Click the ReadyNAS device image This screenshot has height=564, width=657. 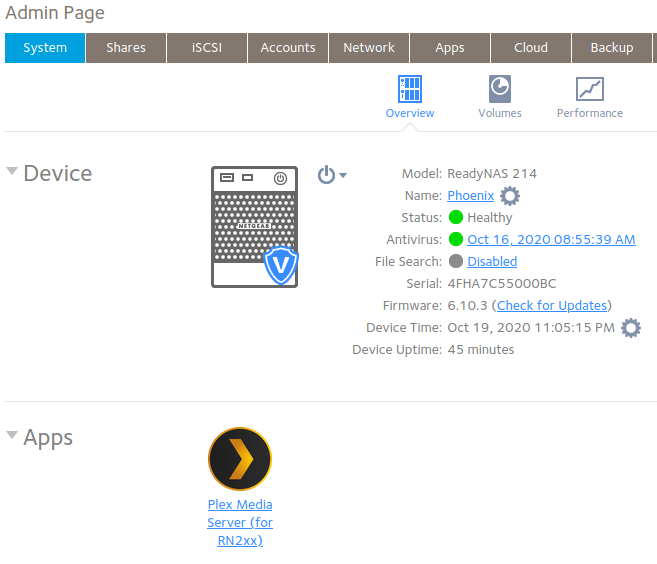254,227
